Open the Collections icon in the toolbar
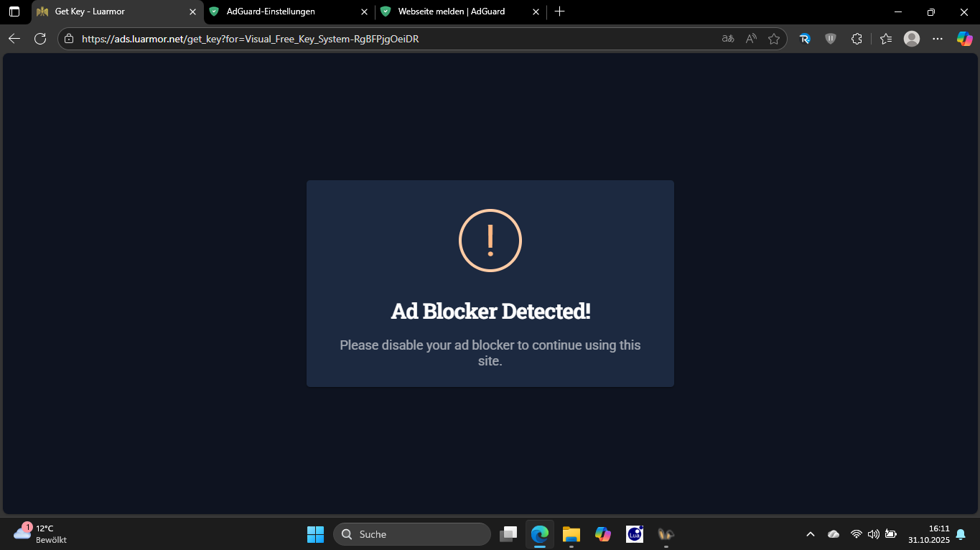The width and height of the screenshot is (980, 550). point(885,39)
